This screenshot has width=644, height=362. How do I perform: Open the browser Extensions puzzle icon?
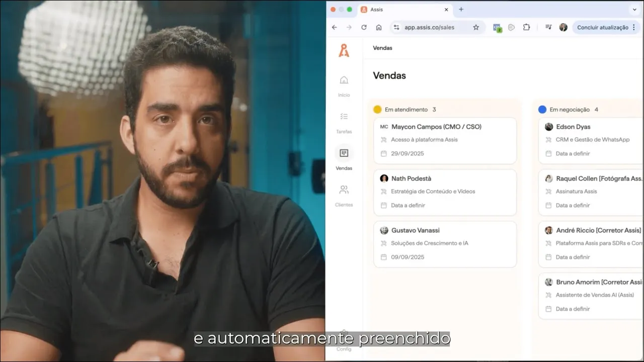point(526,27)
